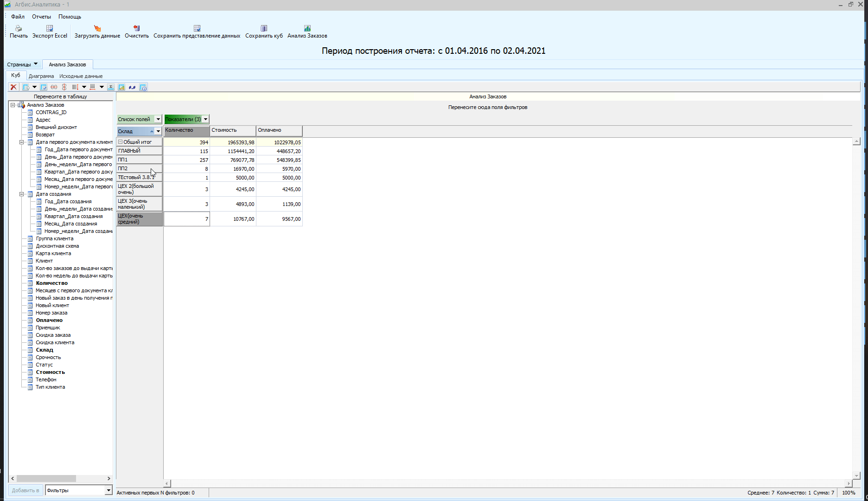
Task: Open the Показатели (3) dropdown arrow
Action: click(205, 119)
